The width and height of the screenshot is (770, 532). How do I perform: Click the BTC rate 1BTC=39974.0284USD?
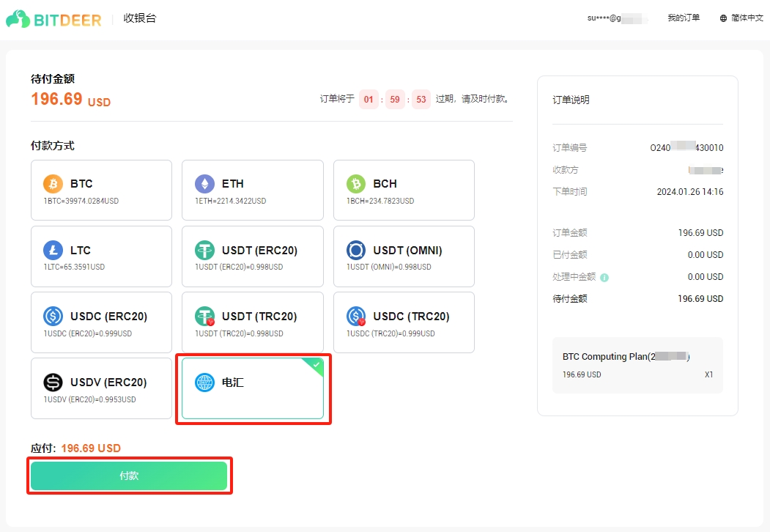click(x=81, y=201)
